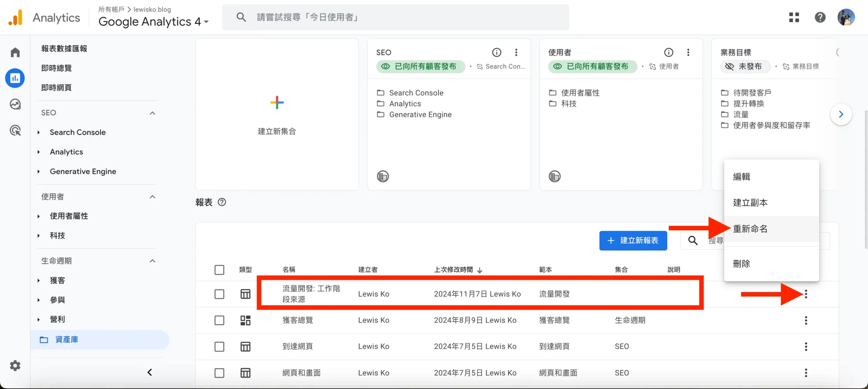This screenshot has width=868, height=389.
Task: Toggle checkbox for 獲客總覽 row
Action: point(219,320)
